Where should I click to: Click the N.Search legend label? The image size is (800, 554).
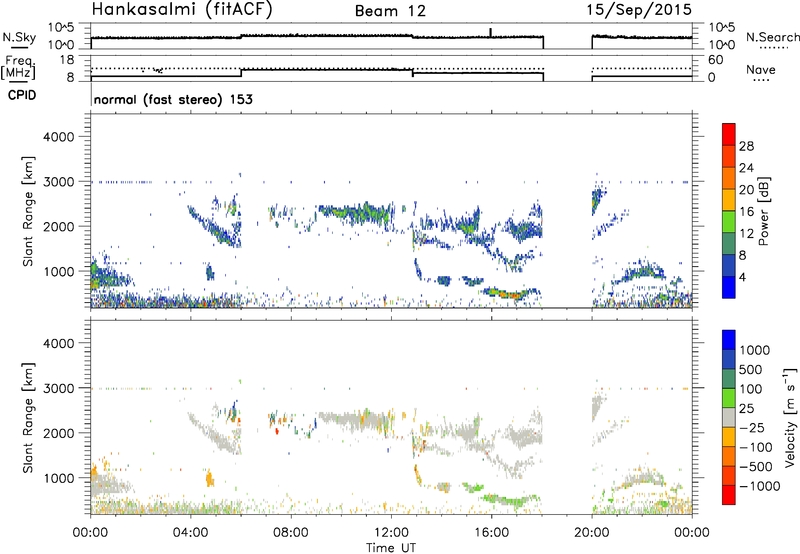pyautogui.click(x=772, y=37)
